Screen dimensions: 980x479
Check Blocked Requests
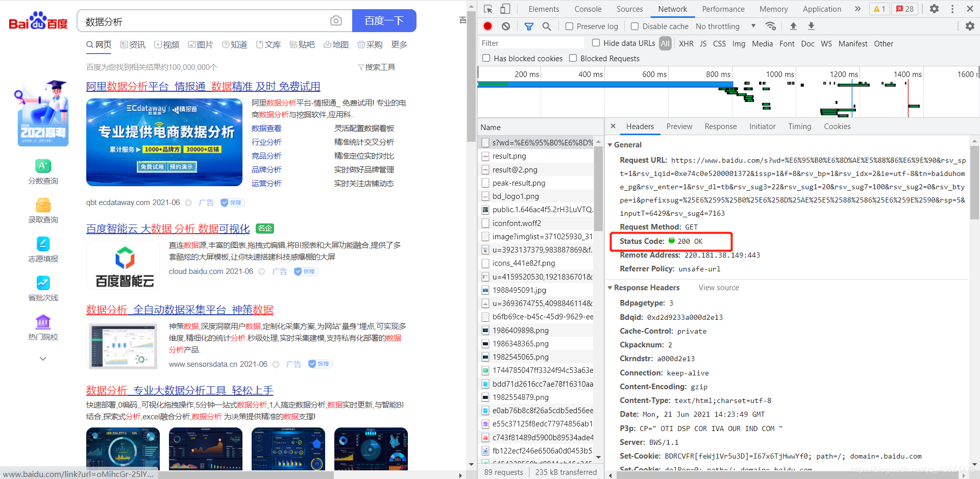pos(573,58)
